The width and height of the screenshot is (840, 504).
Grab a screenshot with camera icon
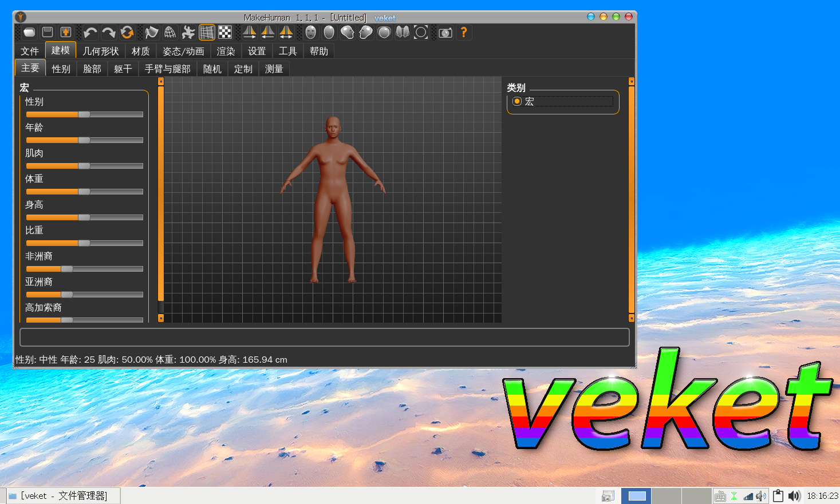[x=445, y=33]
